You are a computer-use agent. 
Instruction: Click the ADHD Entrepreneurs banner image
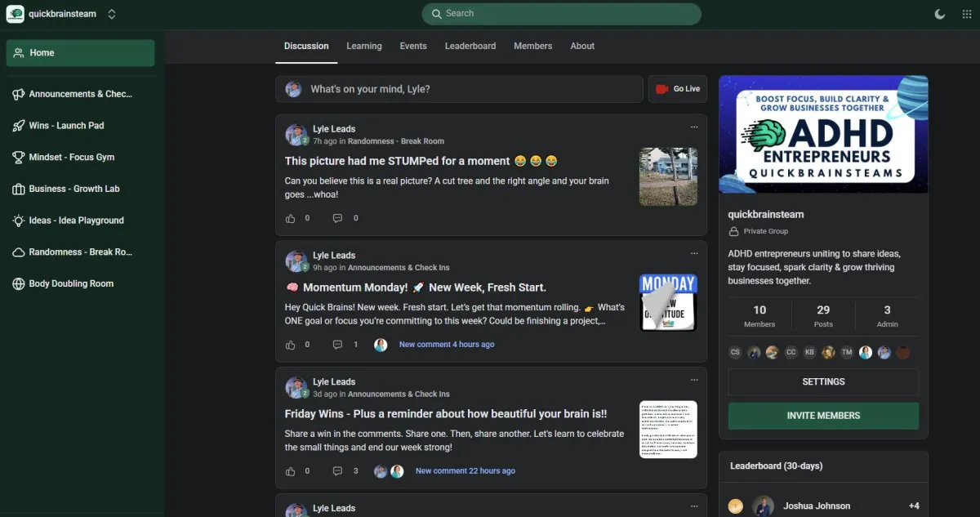(x=823, y=135)
